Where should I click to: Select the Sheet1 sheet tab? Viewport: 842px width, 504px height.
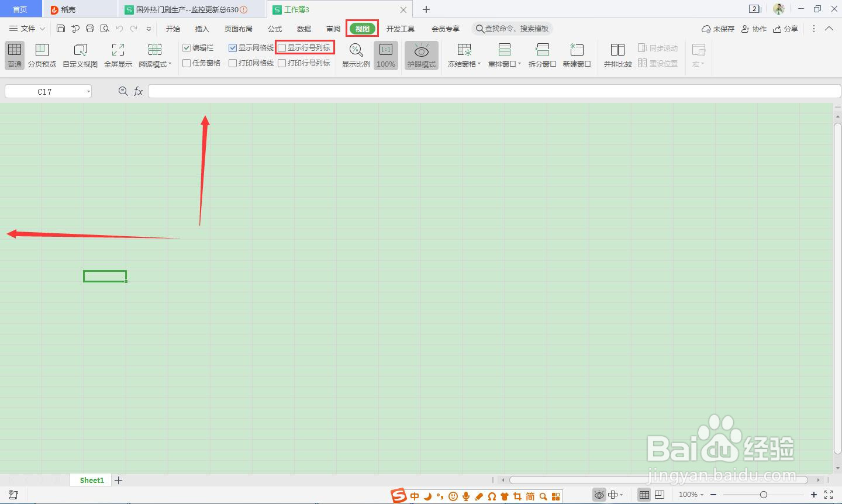tap(92, 480)
